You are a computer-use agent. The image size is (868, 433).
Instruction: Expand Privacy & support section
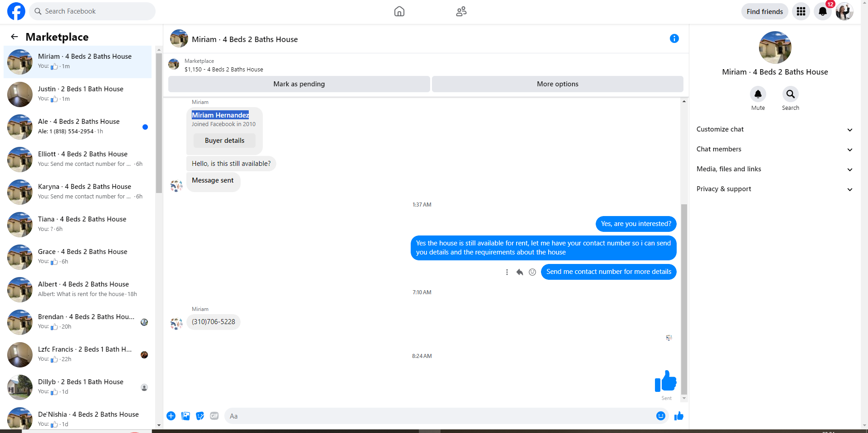tap(775, 189)
